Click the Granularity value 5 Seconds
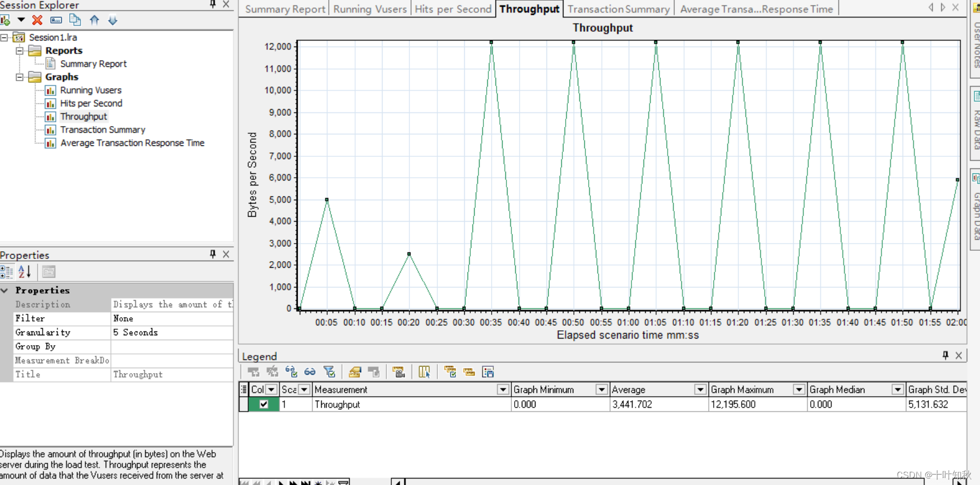The width and height of the screenshot is (980, 485). [x=172, y=332]
